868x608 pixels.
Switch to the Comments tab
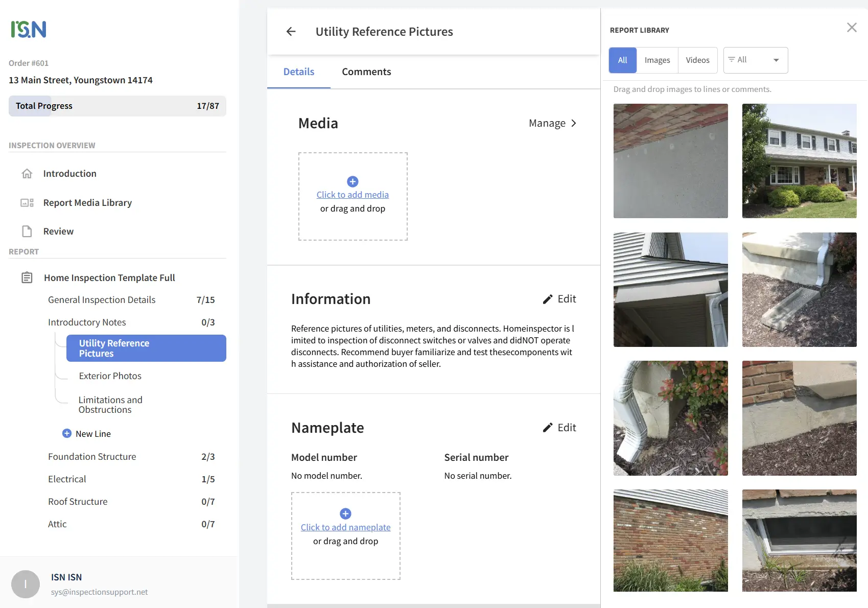(x=366, y=72)
